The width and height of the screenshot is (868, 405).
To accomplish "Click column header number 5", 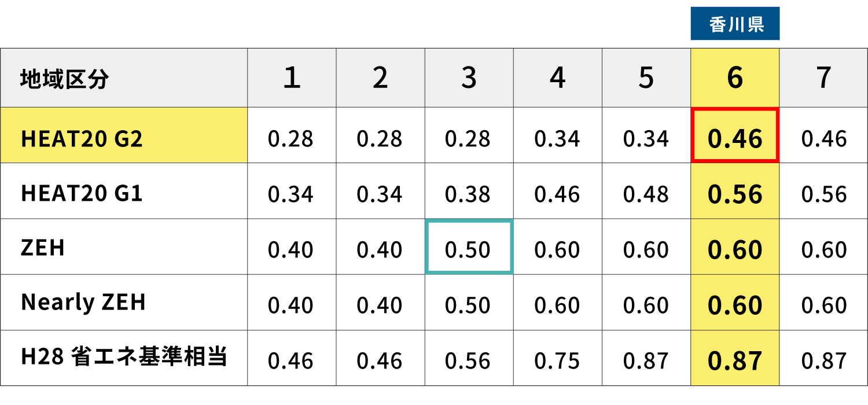I will [646, 78].
